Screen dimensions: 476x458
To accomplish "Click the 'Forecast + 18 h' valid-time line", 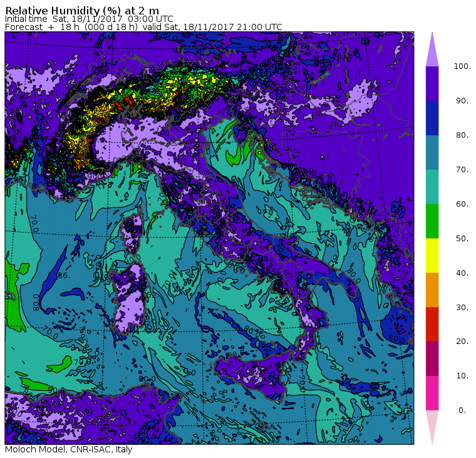I will click(x=143, y=27).
